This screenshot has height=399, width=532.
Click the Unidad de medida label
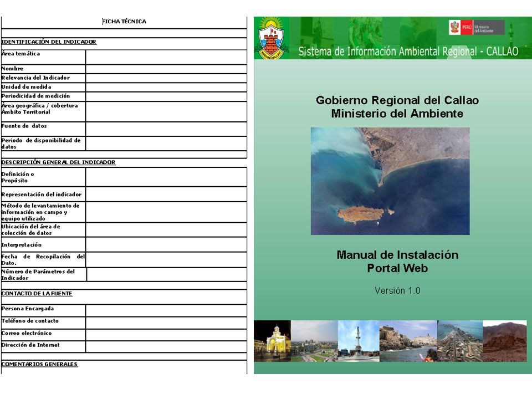pyautogui.click(x=26, y=87)
